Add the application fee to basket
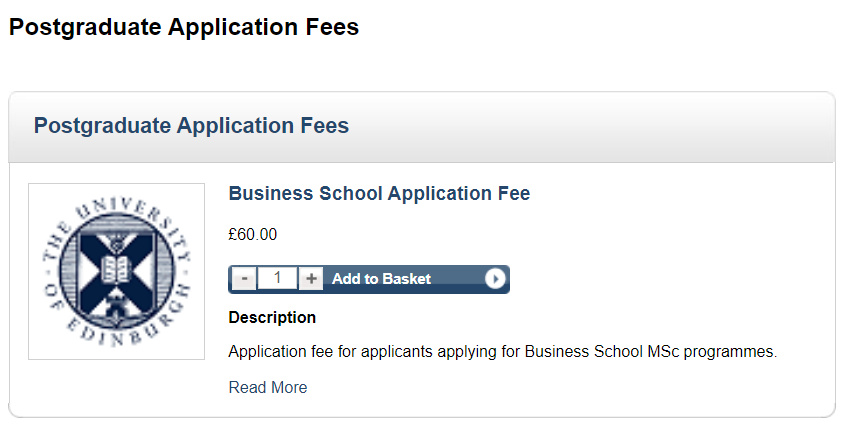This screenshot has width=867, height=438. [369, 279]
